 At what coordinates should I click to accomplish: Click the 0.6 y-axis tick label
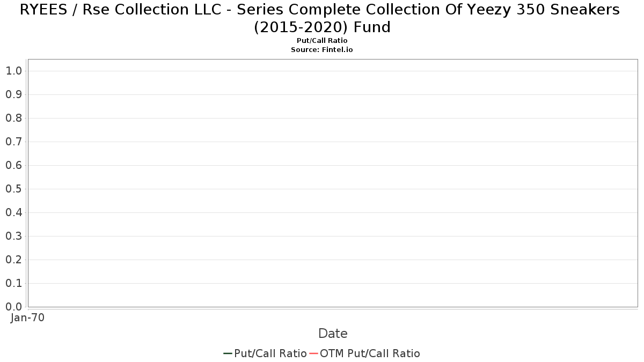(13, 165)
